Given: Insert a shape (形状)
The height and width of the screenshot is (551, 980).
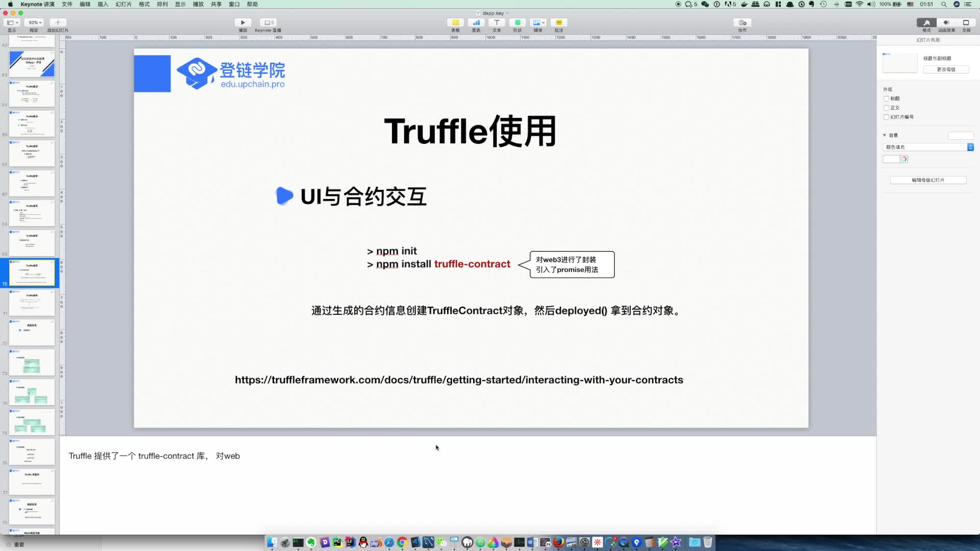Looking at the screenshot, I should tap(518, 22).
